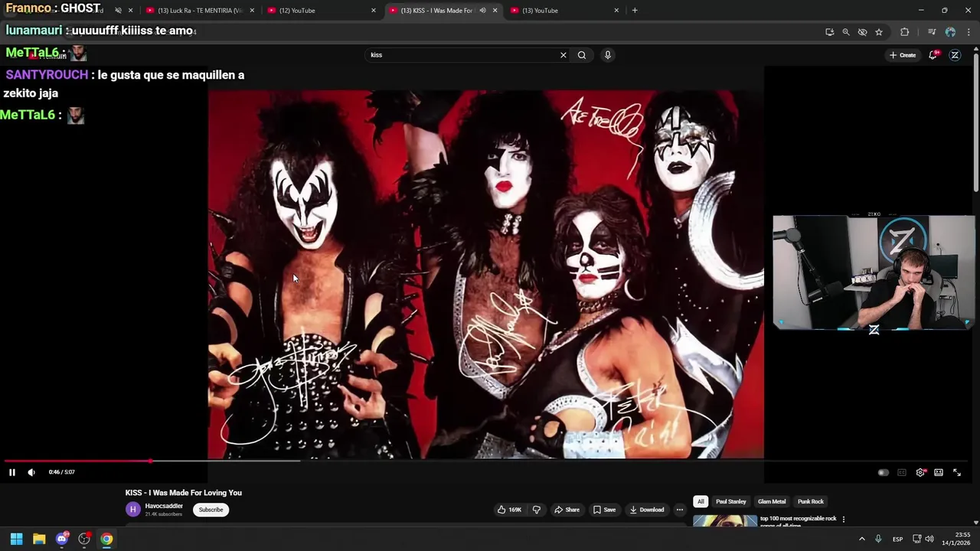Share the video
980x551 pixels.
(x=567, y=510)
